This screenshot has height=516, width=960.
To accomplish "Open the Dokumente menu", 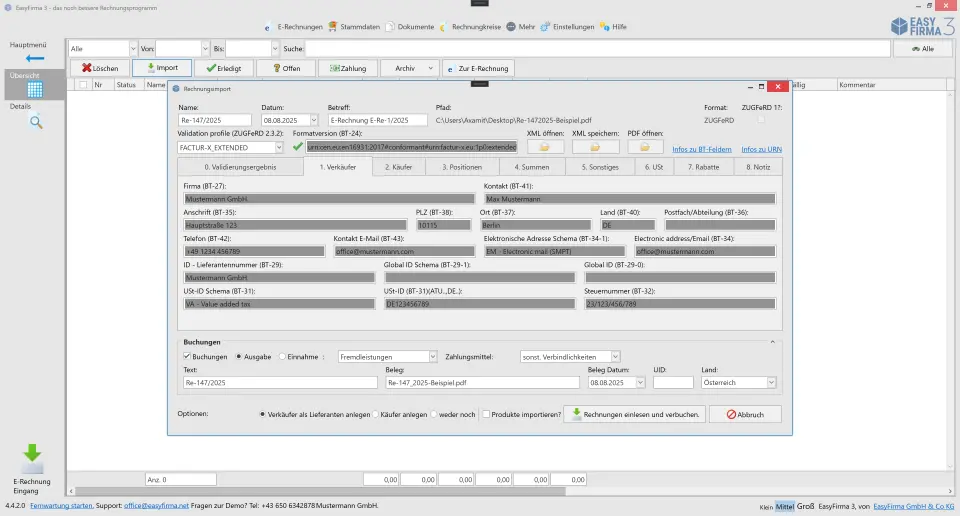I will (410, 27).
